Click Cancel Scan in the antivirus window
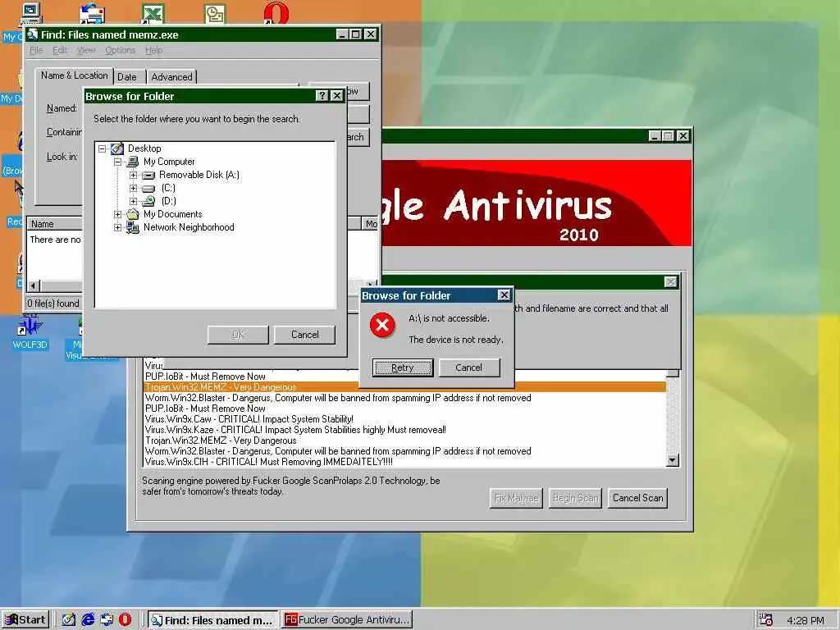Image resolution: width=840 pixels, height=630 pixels. coord(637,498)
